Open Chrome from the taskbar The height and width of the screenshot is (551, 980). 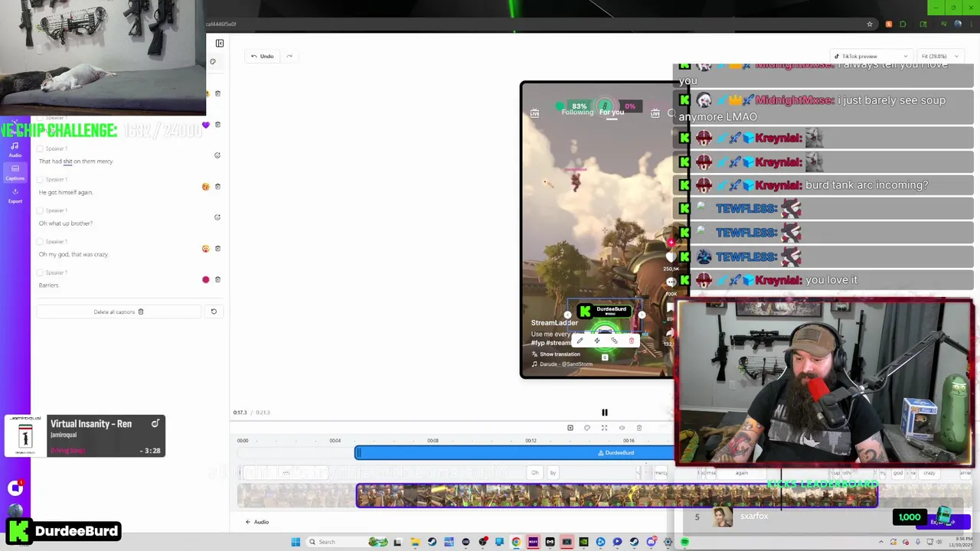coord(516,542)
